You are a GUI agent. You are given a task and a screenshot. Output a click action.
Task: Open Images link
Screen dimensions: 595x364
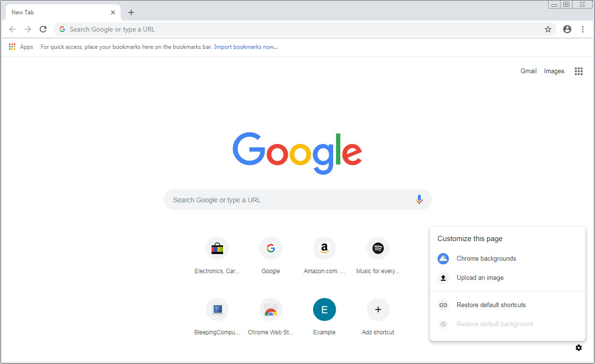point(554,71)
